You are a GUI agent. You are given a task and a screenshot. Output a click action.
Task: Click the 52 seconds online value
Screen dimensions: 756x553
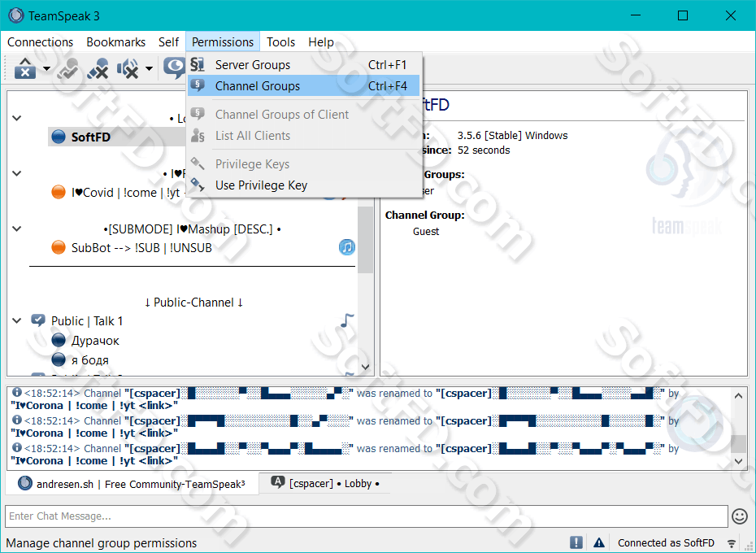pyautogui.click(x=484, y=150)
